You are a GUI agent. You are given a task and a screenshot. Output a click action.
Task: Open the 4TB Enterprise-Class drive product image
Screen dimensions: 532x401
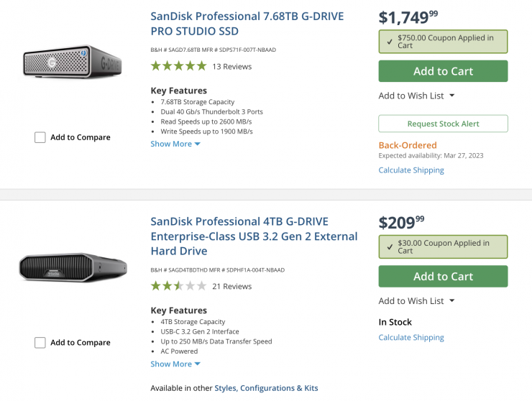(73, 267)
